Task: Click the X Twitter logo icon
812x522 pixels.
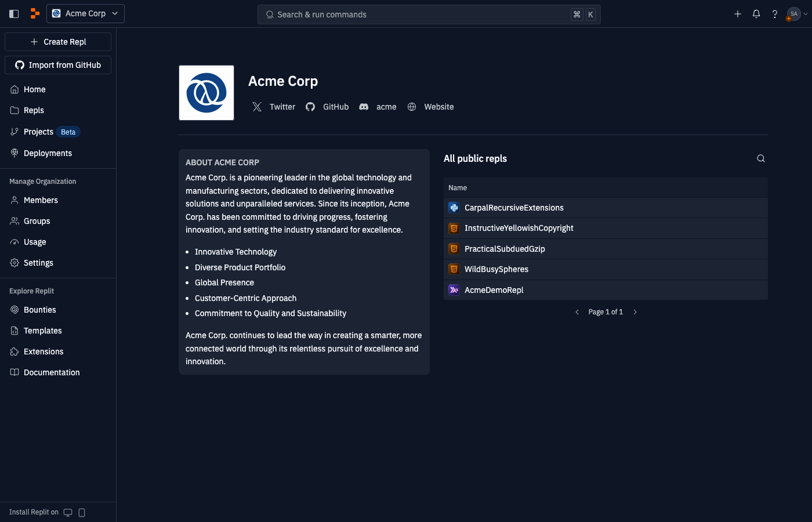Action: pyautogui.click(x=257, y=107)
